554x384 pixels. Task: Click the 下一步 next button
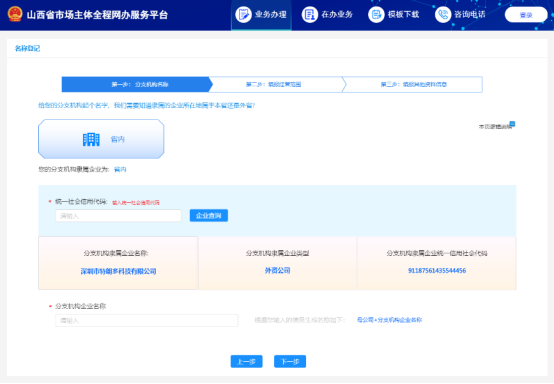coord(290,361)
